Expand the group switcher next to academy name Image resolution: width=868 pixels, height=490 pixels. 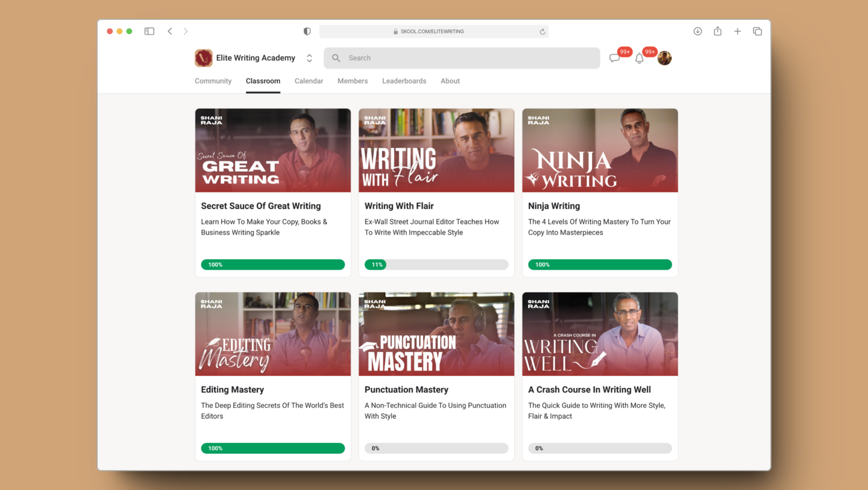click(309, 58)
